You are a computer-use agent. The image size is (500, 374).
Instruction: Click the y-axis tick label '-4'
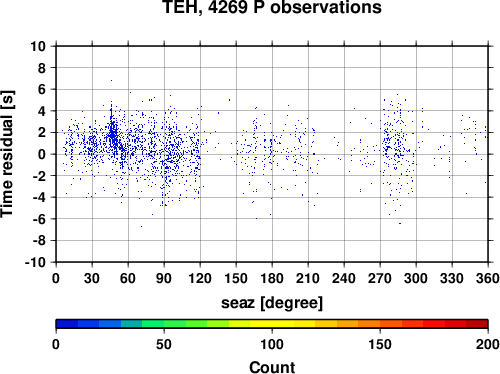click(x=39, y=197)
